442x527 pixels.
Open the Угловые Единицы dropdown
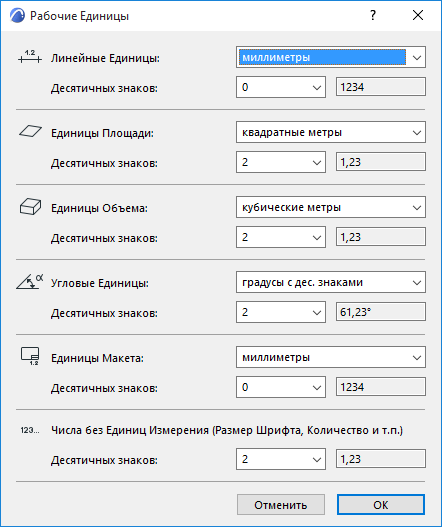click(x=331, y=282)
